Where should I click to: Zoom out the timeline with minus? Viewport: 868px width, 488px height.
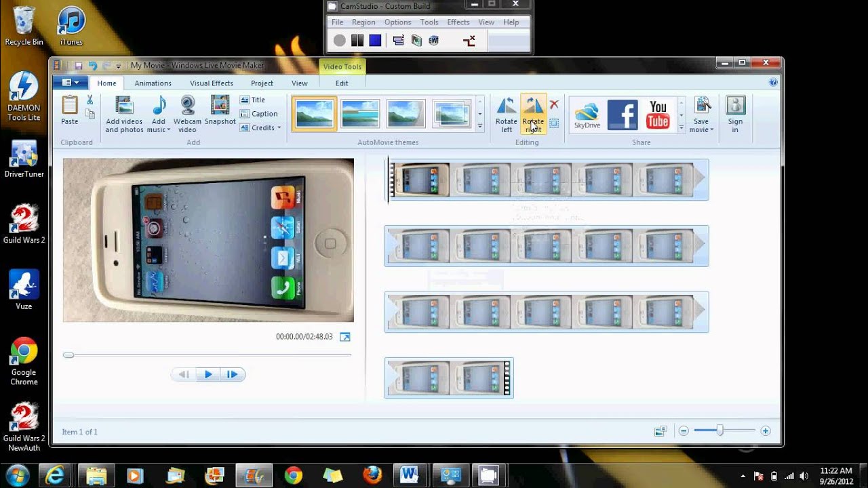click(684, 431)
